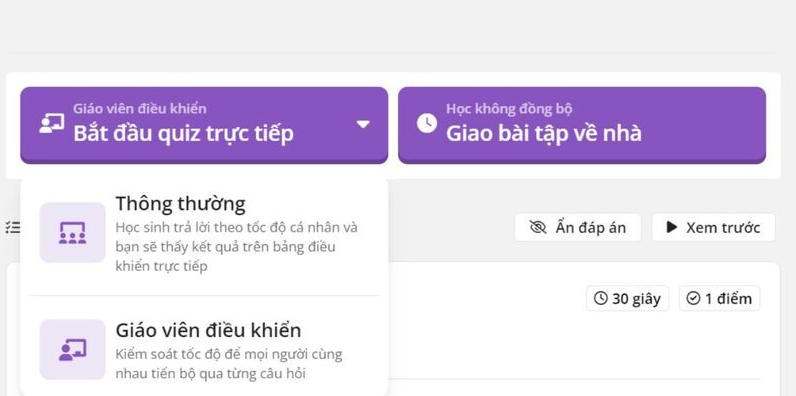Click the teacher-at-board icon on Bắt đầu quiz button
The image size is (796, 396).
point(52,124)
